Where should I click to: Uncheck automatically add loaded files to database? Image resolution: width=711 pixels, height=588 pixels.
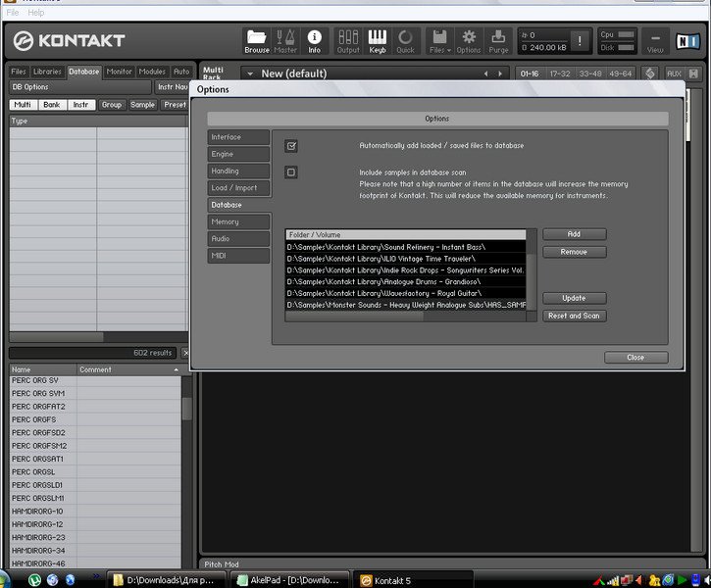pyautogui.click(x=290, y=146)
